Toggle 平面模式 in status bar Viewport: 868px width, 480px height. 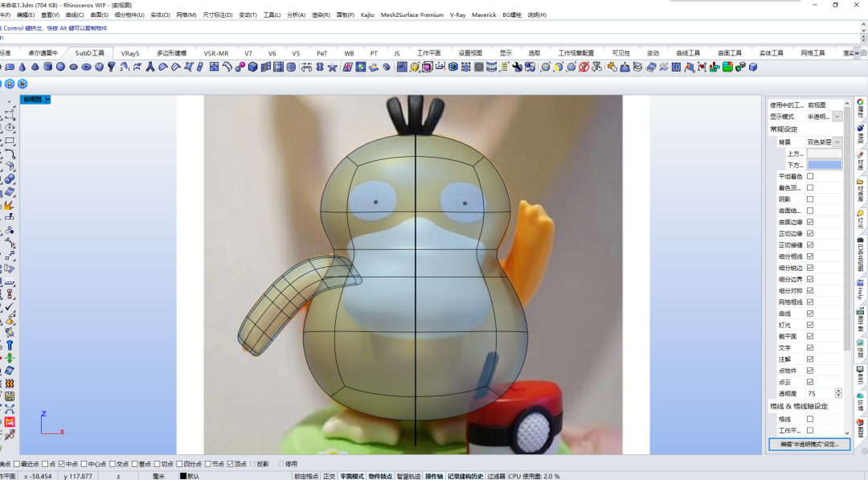tap(351, 476)
